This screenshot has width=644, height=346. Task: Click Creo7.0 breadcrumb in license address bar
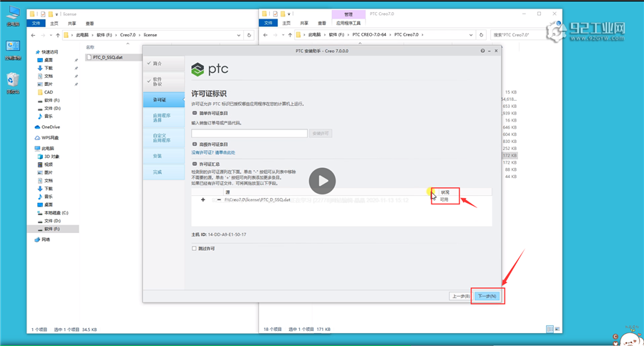[127, 35]
